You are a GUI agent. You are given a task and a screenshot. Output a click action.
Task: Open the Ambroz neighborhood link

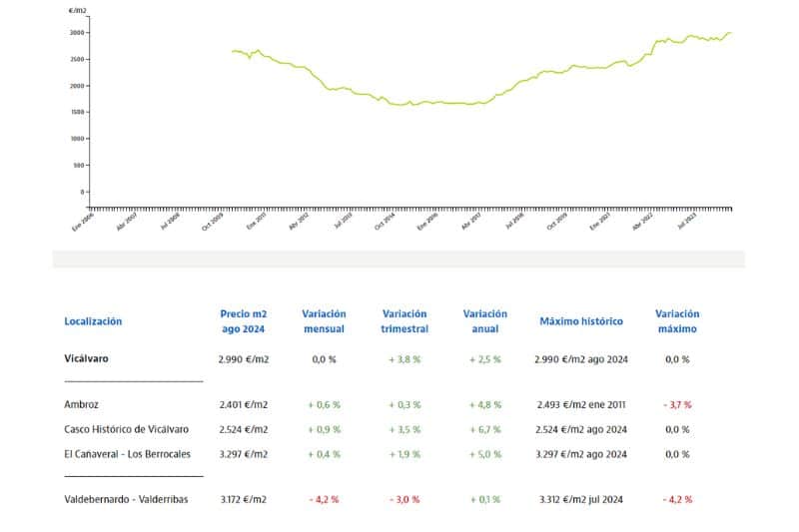pos(82,404)
